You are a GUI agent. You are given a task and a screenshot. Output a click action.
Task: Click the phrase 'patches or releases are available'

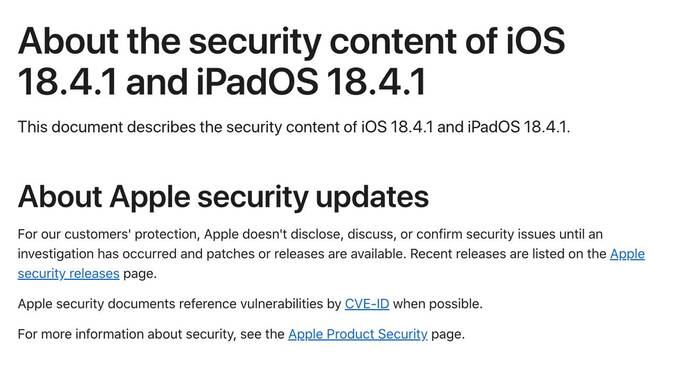306,254
